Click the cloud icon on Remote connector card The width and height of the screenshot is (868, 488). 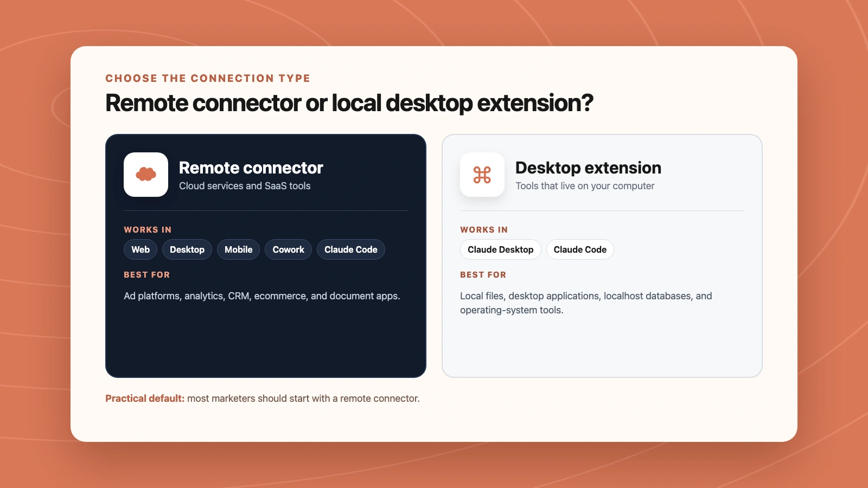[x=146, y=175]
